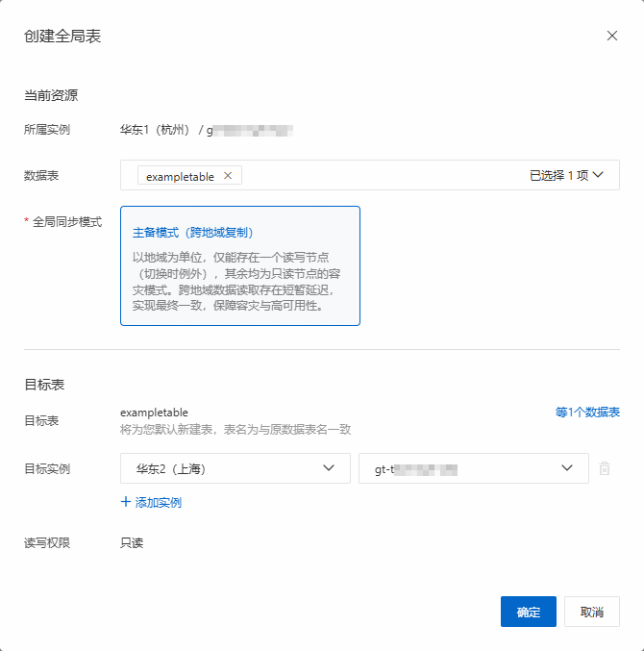Image resolution: width=644 pixels, height=651 pixels.
Task: Select the 只读 read-write permission text
Action: [132, 542]
